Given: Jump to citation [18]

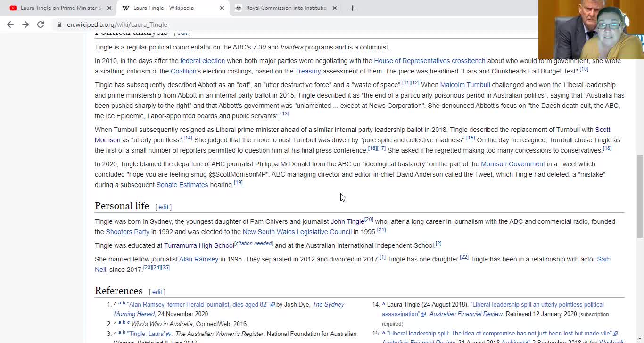Looking at the screenshot, I should click(607, 148).
